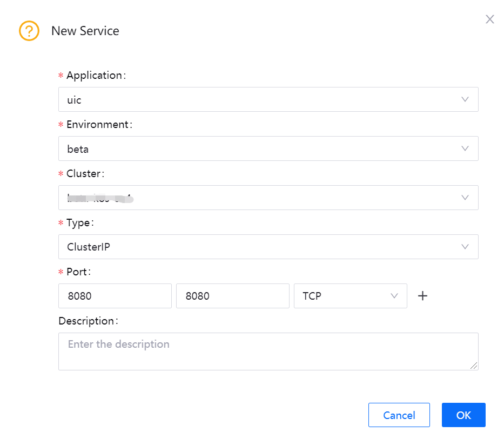This screenshot has height=446, width=504.
Task: Click the second 8080 target port field
Action: pos(232,296)
